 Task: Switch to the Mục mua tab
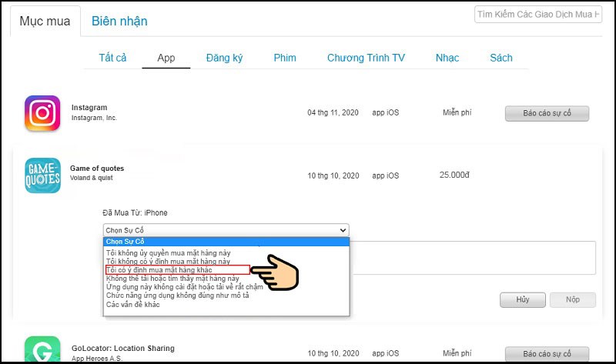[45, 22]
